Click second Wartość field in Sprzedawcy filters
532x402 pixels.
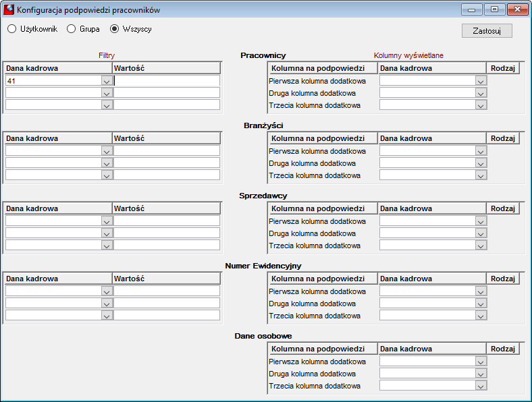(x=167, y=233)
